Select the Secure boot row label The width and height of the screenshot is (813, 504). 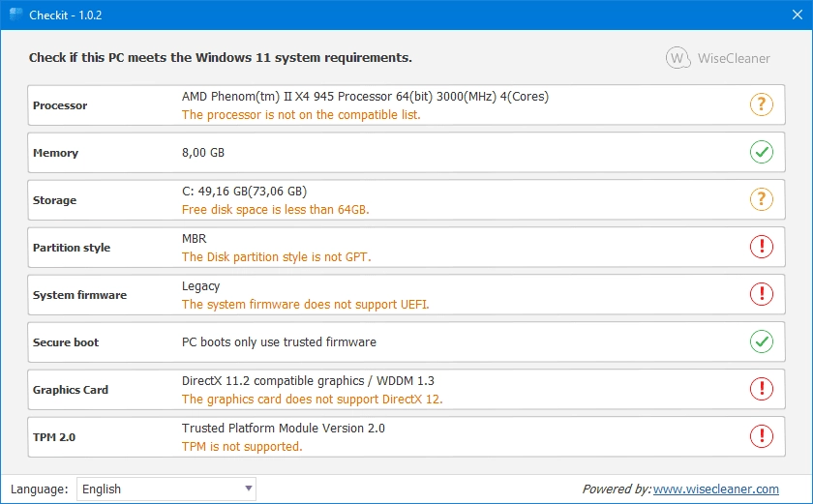point(66,342)
